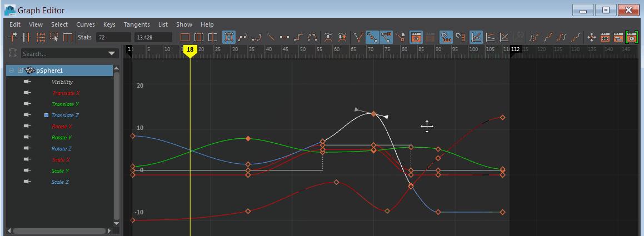Select the Rotate Y channel
The width and height of the screenshot is (644, 236).
[x=62, y=138]
